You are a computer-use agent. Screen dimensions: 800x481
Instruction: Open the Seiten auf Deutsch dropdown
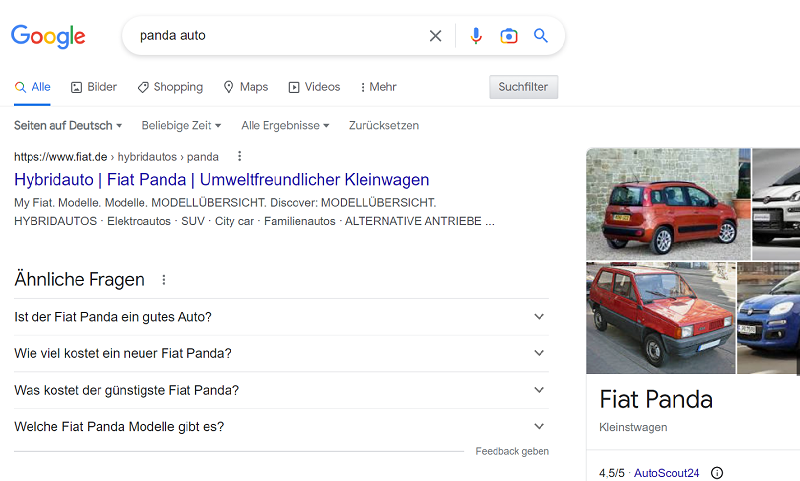point(68,126)
